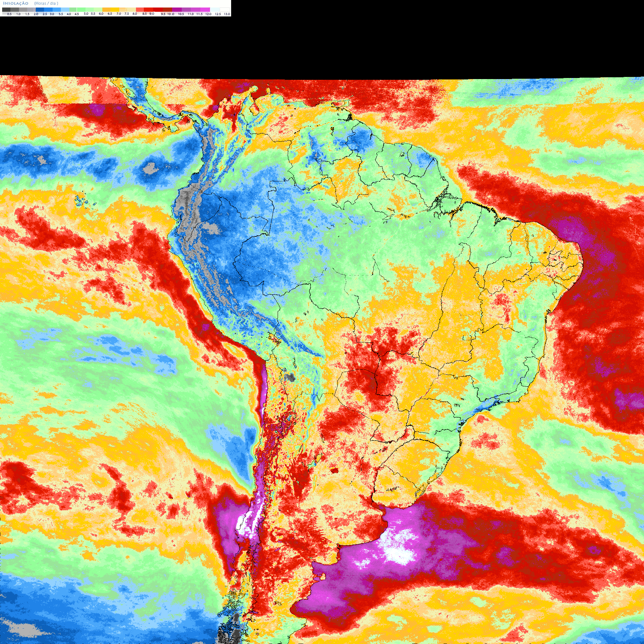
Task: Select the darkest blue legend swatch
Action: [40, 10]
